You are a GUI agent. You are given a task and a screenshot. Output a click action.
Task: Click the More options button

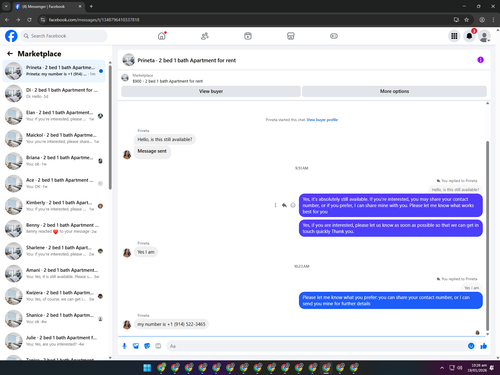(x=394, y=91)
